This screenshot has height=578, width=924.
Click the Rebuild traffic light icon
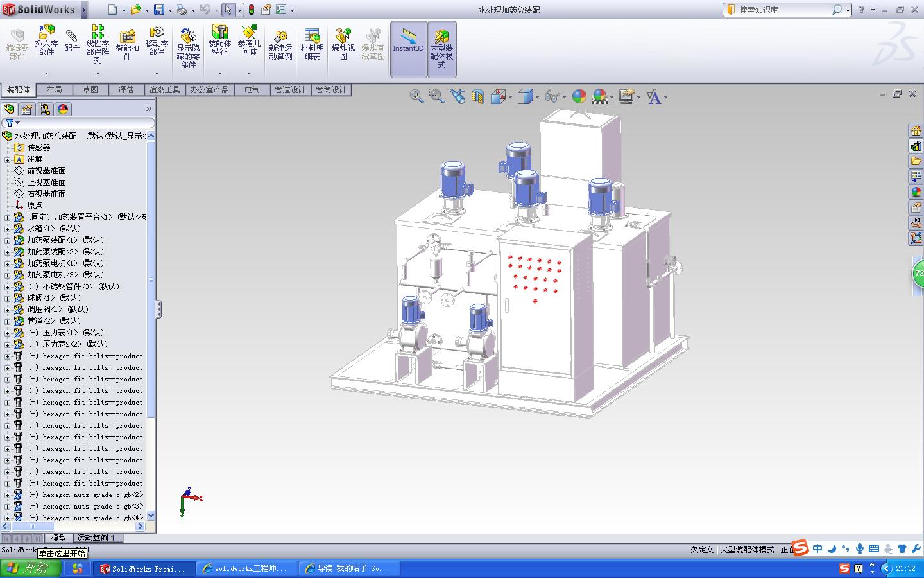click(x=251, y=10)
